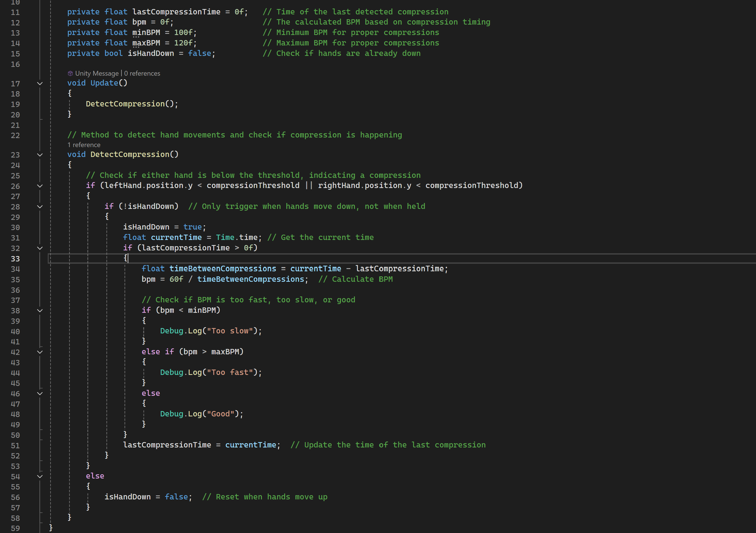756x533 pixels.
Task: Click the DetectCompression() call inside Update
Action: pos(125,104)
